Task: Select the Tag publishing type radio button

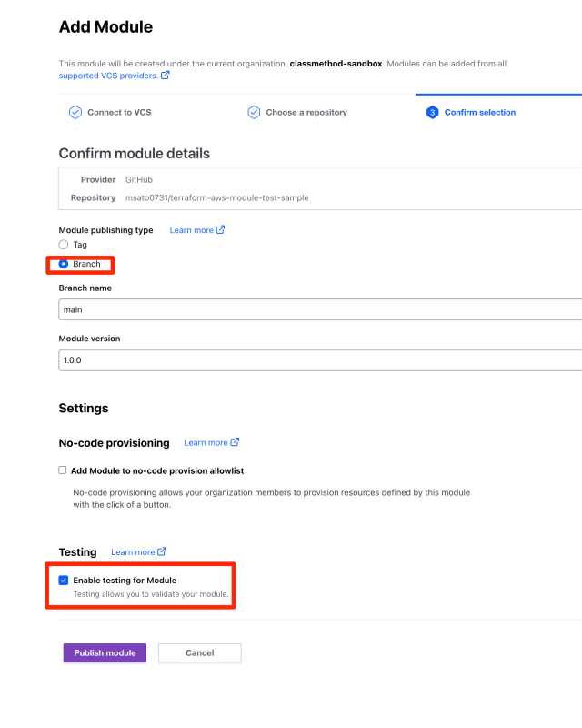Action: [63, 244]
